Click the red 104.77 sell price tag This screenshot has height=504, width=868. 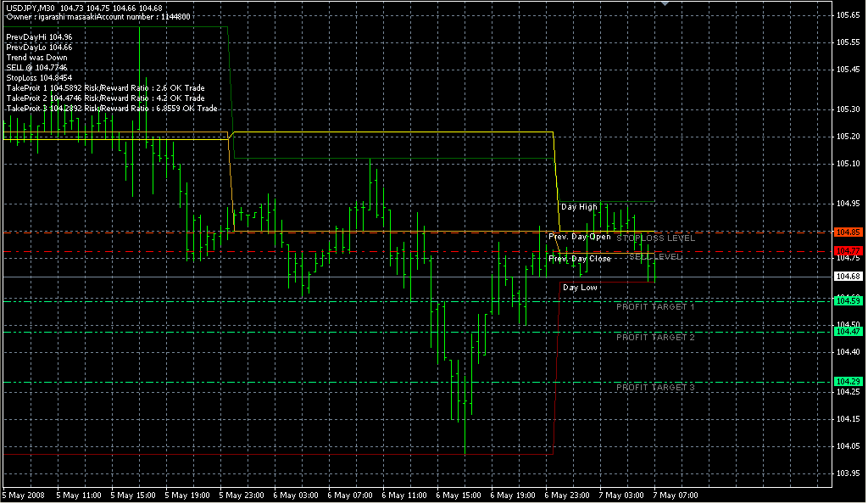click(848, 251)
